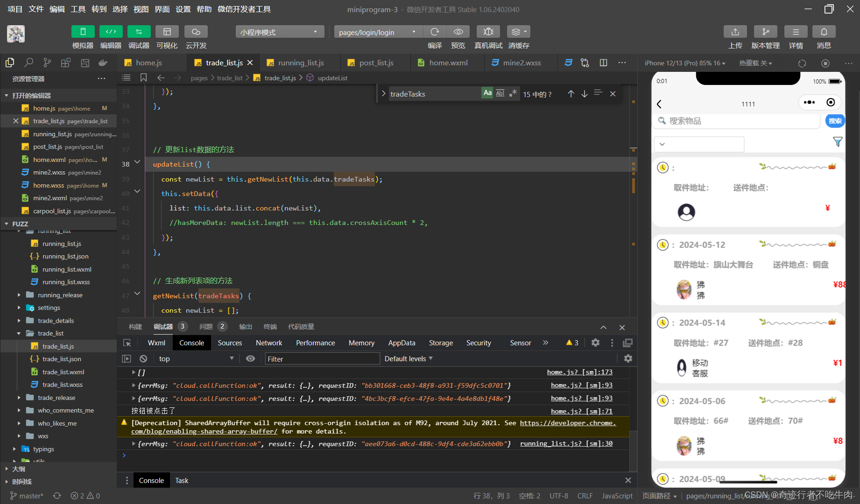
Task: Toggle regex option in find box
Action: [513, 93]
